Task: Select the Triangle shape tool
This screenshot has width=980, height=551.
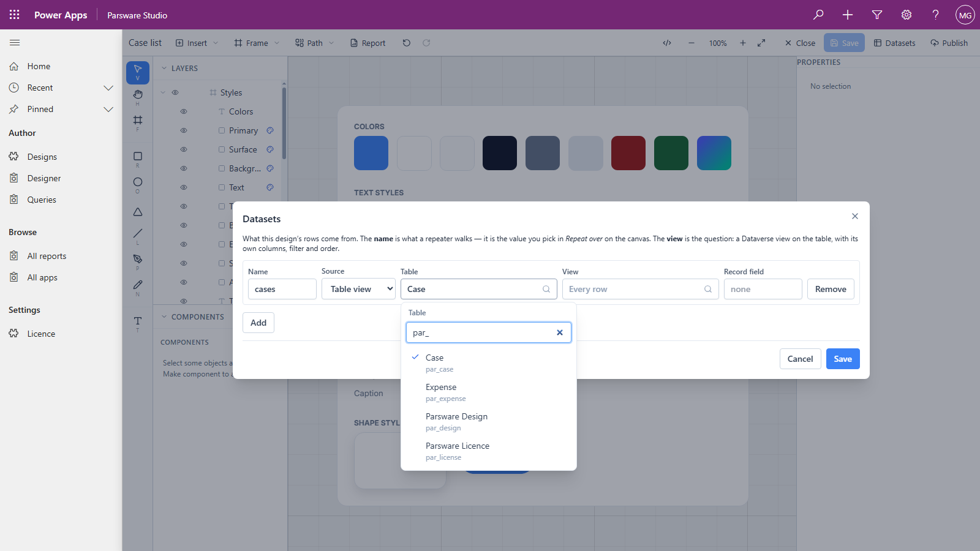Action: 138,212
